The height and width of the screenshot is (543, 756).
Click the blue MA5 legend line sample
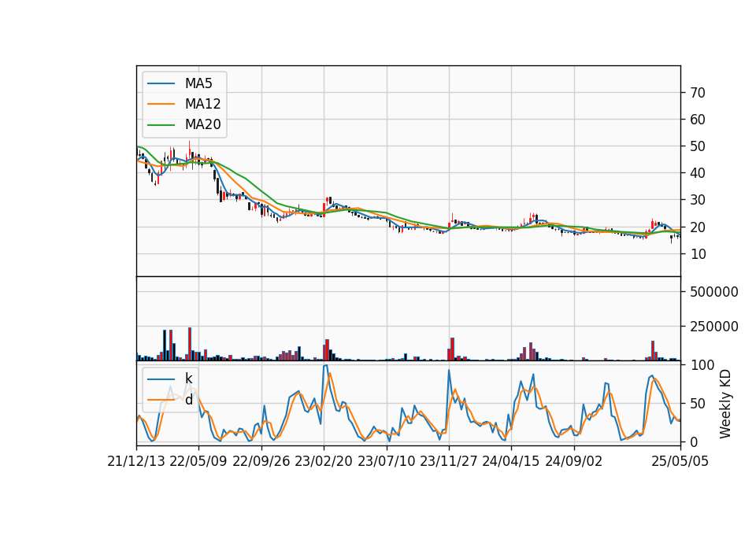[161, 83]
